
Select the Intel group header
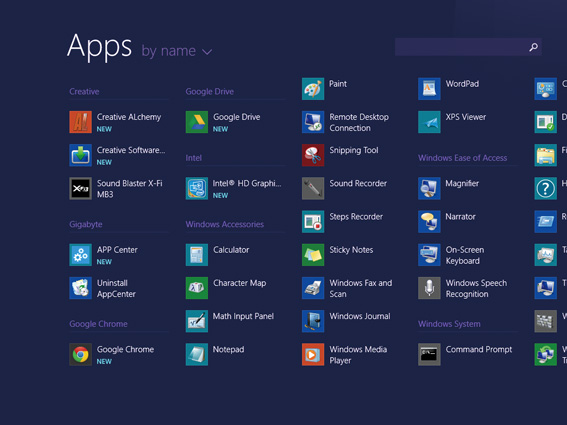(193, 158)
